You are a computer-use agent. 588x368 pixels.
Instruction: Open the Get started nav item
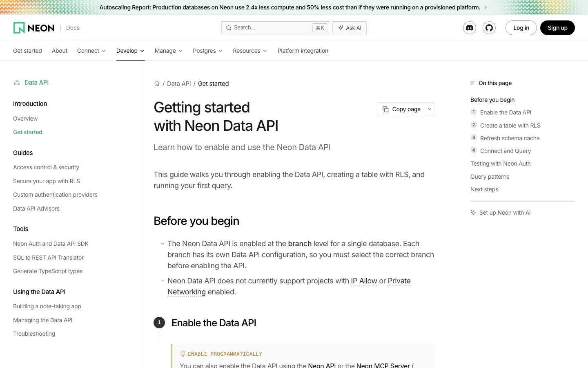pyautogui.click(x=27, y=51)
